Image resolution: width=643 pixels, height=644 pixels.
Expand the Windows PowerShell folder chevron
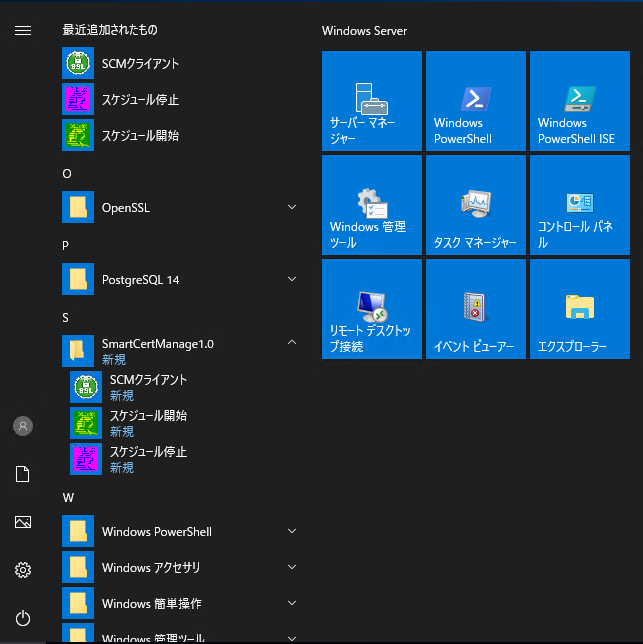pos(292,531)
